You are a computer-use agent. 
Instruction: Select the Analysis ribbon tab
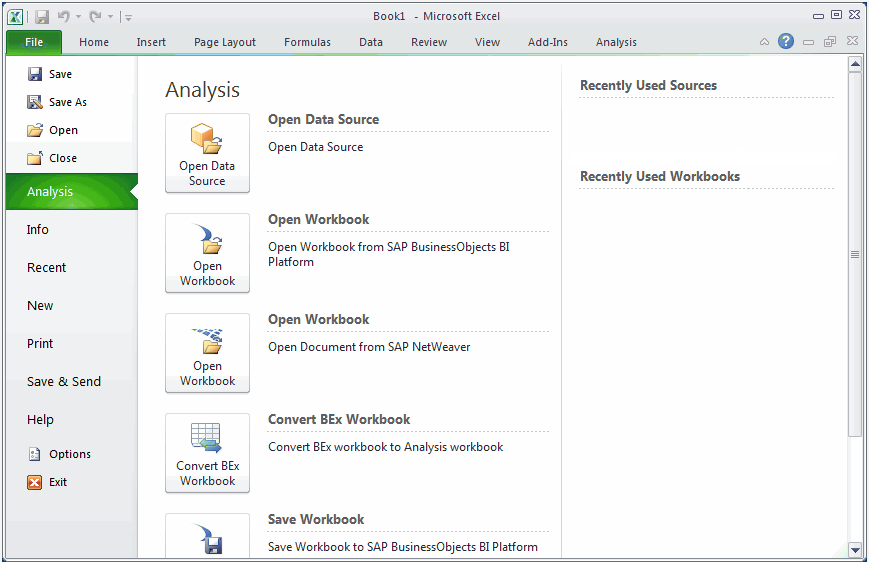tap(616, 42)
